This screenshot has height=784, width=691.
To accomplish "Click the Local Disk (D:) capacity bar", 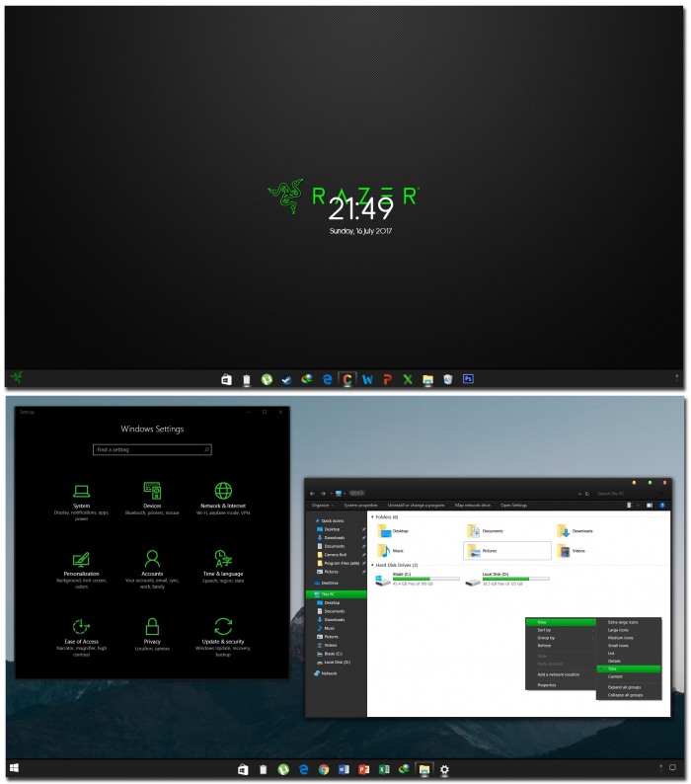I will [515, 579].
